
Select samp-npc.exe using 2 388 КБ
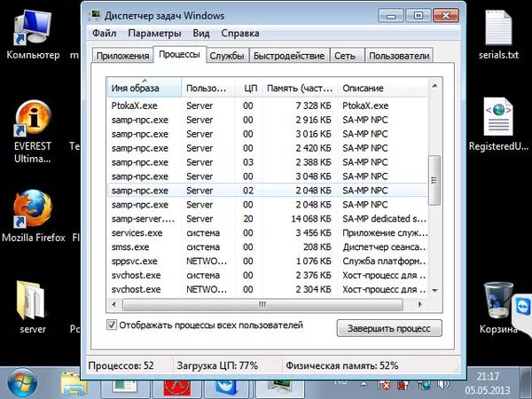[268, 162]
